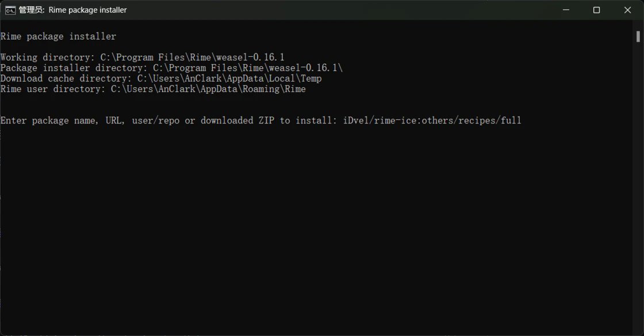Click the typed input iDvel/rime-ice:others/recipes/full
The image size is (644, 336).
431,121
